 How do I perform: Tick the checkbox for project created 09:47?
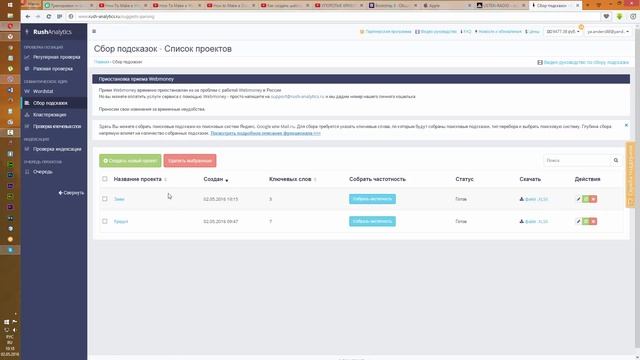(105, 221)
